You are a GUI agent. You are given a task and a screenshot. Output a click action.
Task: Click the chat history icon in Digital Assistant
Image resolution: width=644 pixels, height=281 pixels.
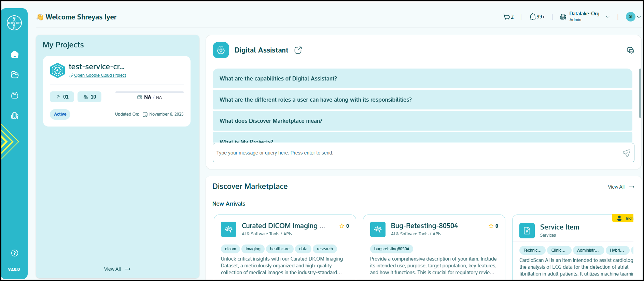[x=630, y=50]
